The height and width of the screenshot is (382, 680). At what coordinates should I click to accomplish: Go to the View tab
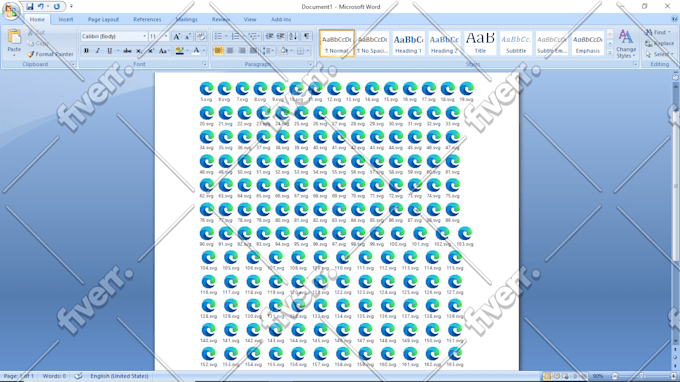click(250, 20)
